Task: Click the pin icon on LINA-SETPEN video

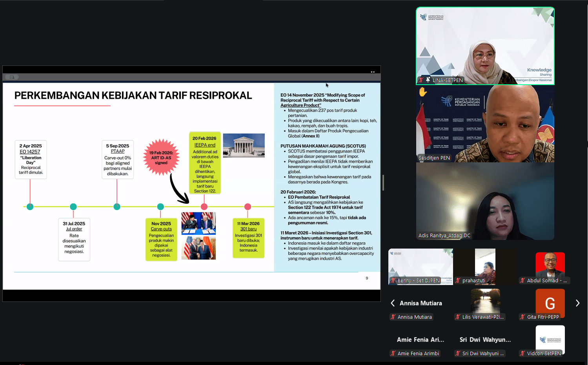Action: (x=428, y=80)
